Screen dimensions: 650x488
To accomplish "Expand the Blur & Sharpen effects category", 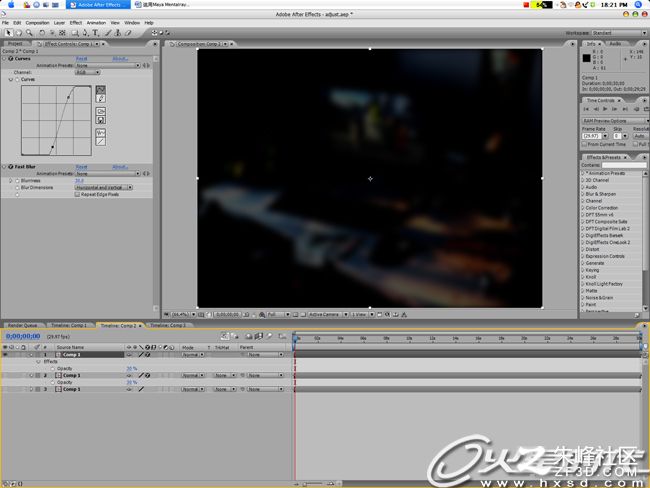I will (583, 194).
